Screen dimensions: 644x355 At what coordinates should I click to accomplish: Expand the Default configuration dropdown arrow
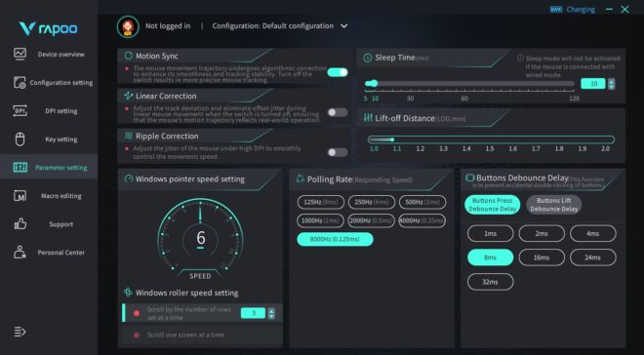343,26
